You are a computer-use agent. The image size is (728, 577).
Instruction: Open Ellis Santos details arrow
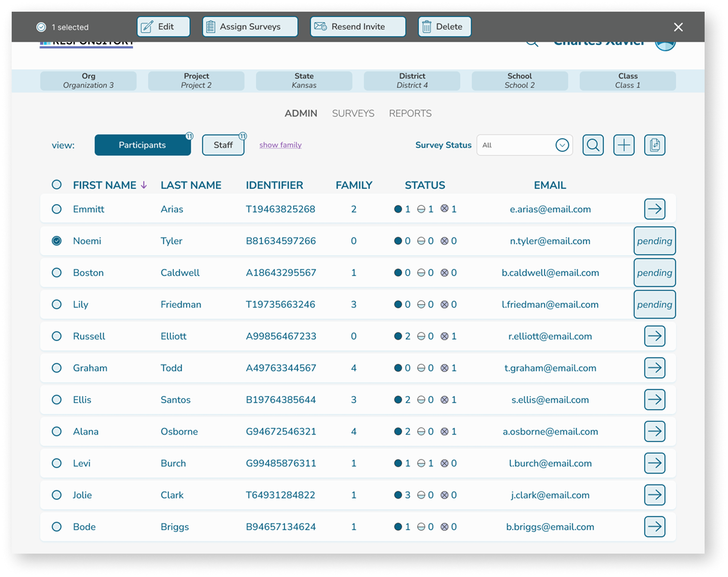coord(654,400)
